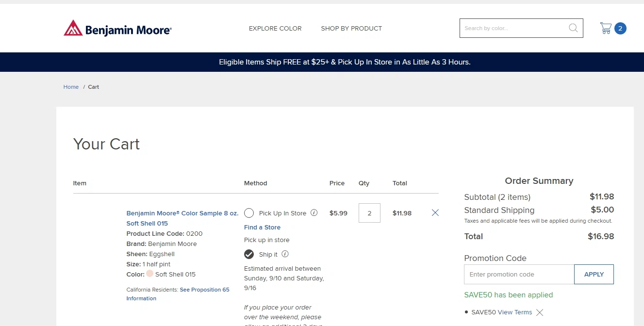
Task: Click the Enter promotion code field
Action: [x=519, y=275]
